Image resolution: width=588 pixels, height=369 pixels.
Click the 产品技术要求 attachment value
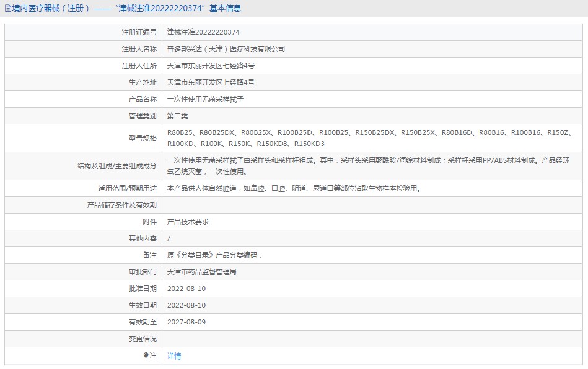click(x=188, y=222)
